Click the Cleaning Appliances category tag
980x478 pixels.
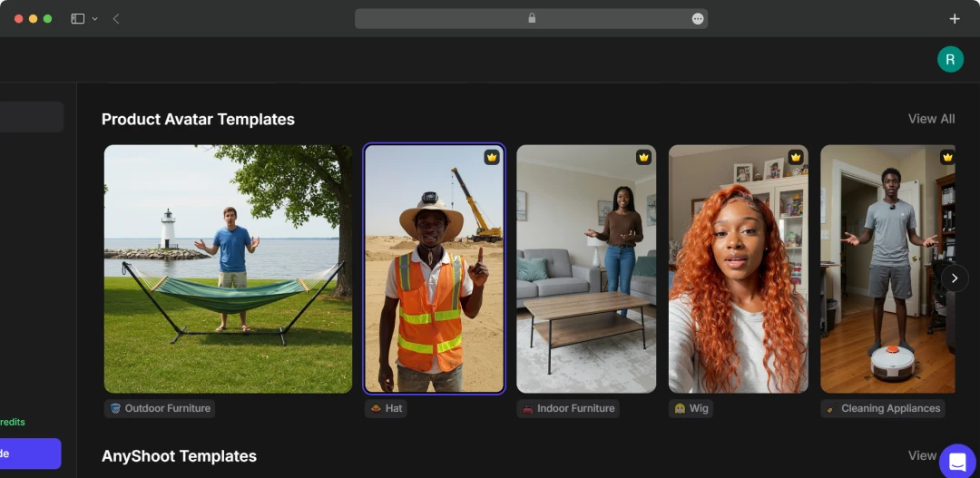[x=883, y=409]
